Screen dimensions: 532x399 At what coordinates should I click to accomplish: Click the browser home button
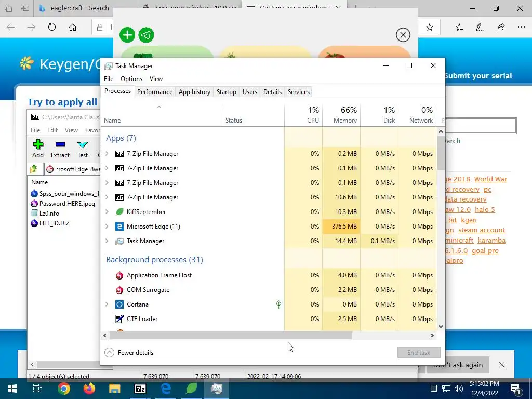coord(73,27)
